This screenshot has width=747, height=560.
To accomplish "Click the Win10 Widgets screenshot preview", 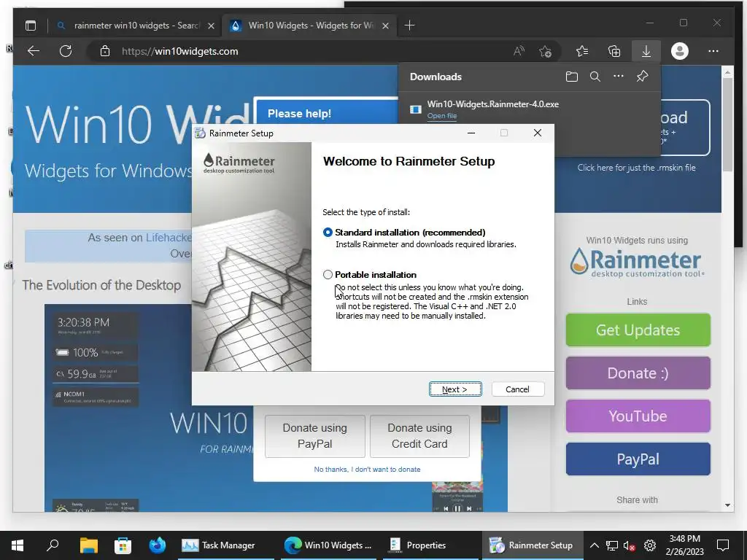I will point(147,408).
